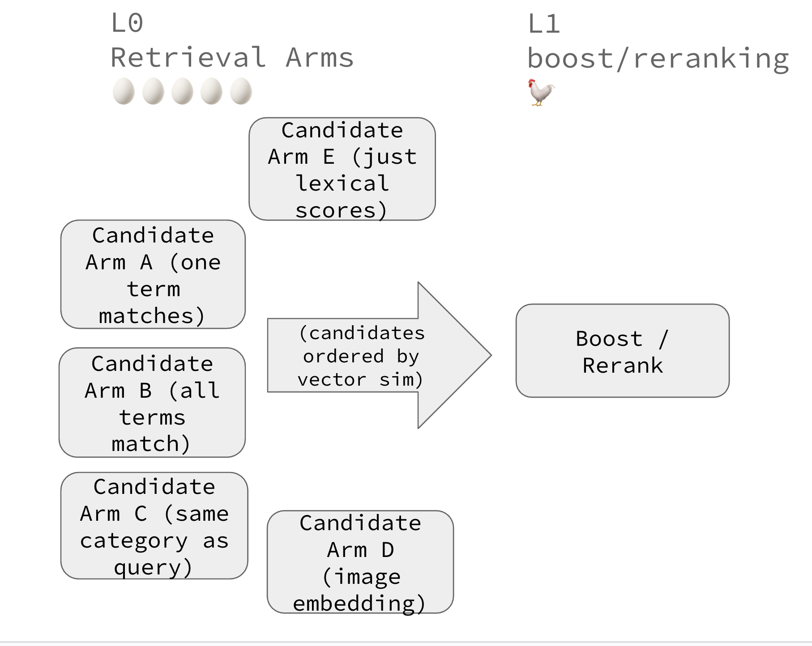
Task: Click the Candidate Arm A one term matches box
Action: (x=153, y=274)
